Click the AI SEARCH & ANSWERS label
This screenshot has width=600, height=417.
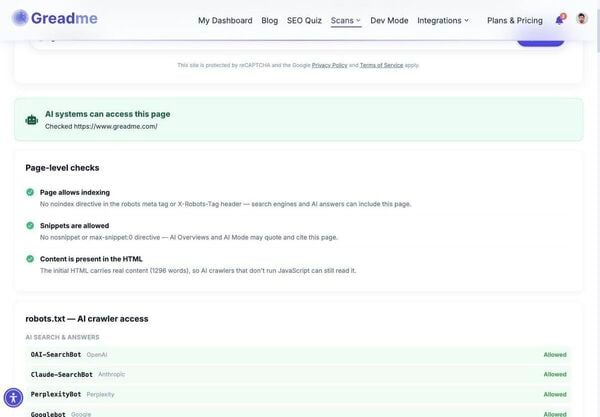(x=62, y=337)
